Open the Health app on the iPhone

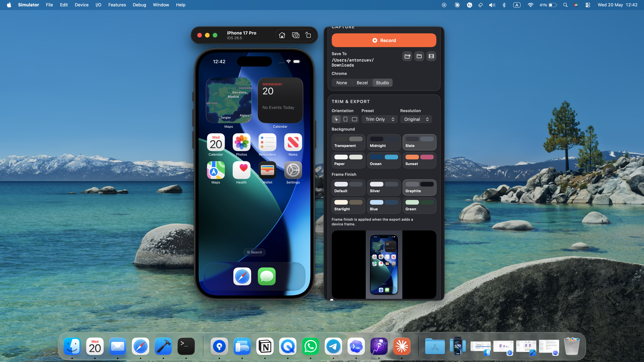(x=241, y=170)
